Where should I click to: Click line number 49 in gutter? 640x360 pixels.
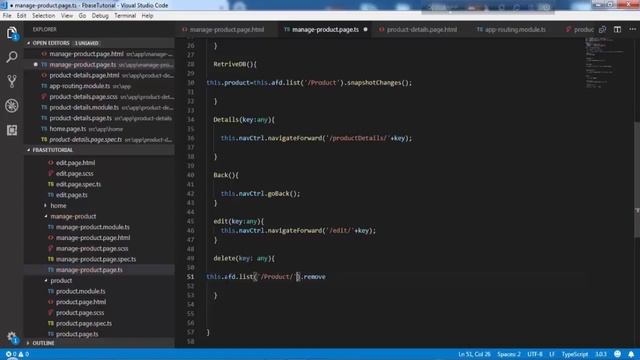[x=190, y=258]
